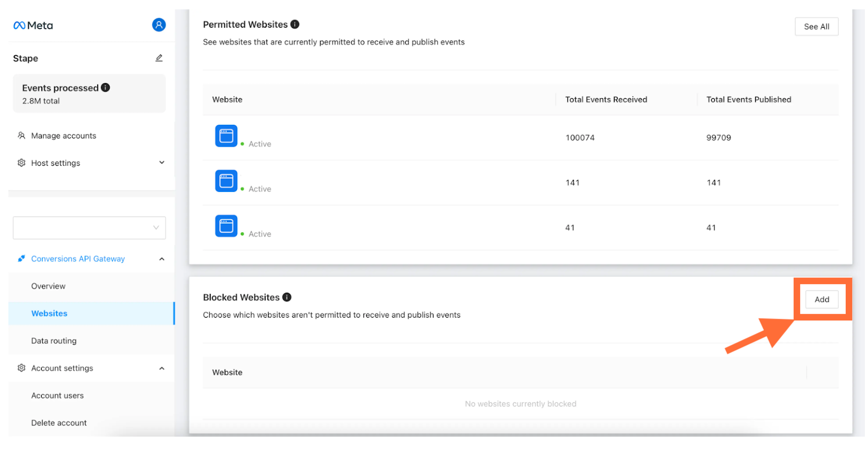Click the website icon with 141 events
The image size is (868, 456).
click(226, 181)
